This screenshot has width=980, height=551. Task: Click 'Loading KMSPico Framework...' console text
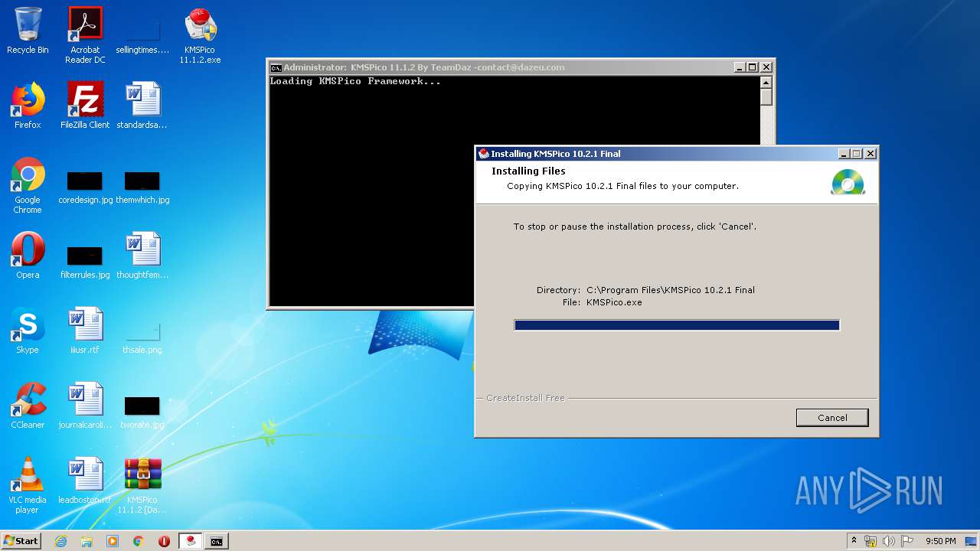(x=355, y=81)
